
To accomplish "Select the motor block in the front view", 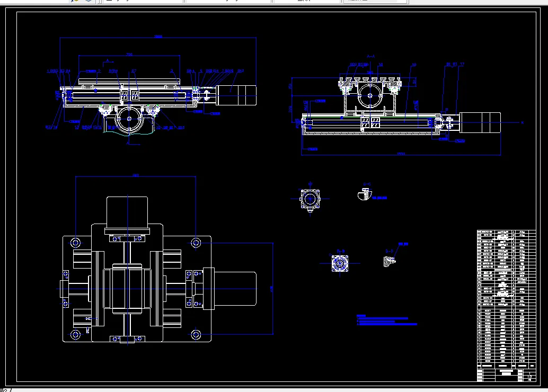I will 236,95.
